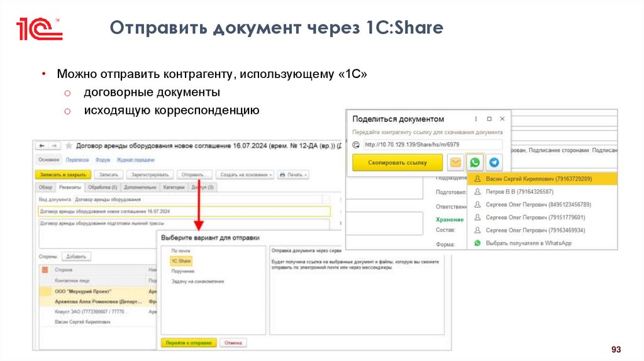Image resolution: width=644 pixels, height=361 pixels.
Task: Click the back arrow in document window
Action: point(42,146)
